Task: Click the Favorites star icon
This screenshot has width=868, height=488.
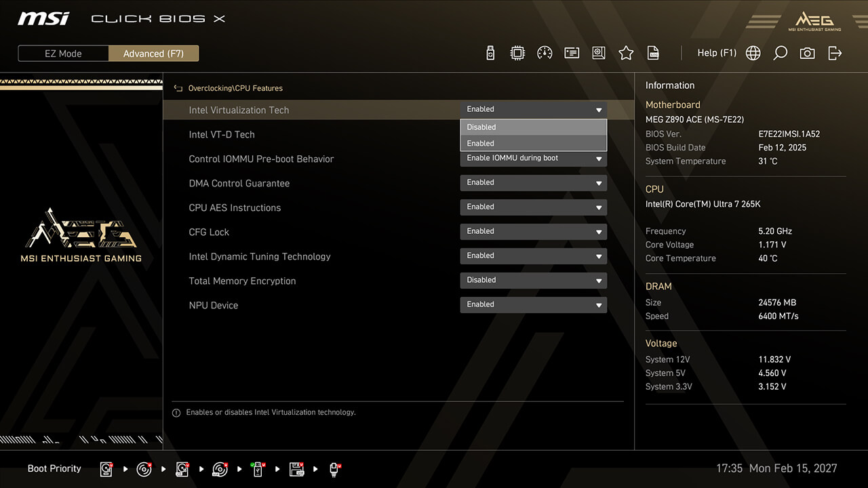Action: [626, 53]
